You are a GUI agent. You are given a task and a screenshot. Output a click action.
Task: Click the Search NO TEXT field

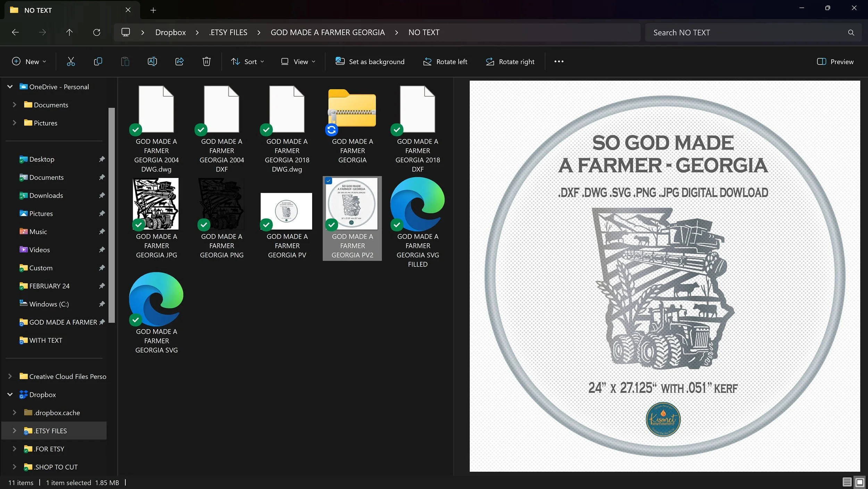[x=746, y=32]
